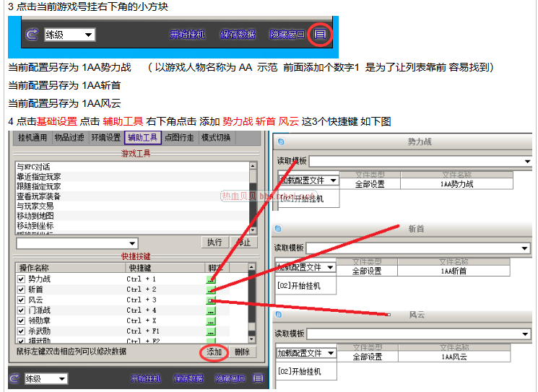This screenshot has height=392, width=538.
Task: Uncheck the 风云 hotkey checkbox
Action: 21,300
